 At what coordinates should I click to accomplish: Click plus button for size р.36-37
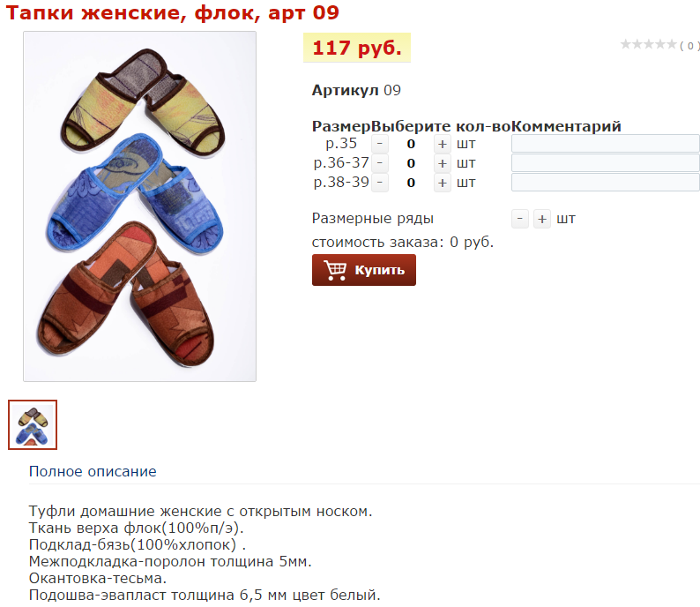442,163
